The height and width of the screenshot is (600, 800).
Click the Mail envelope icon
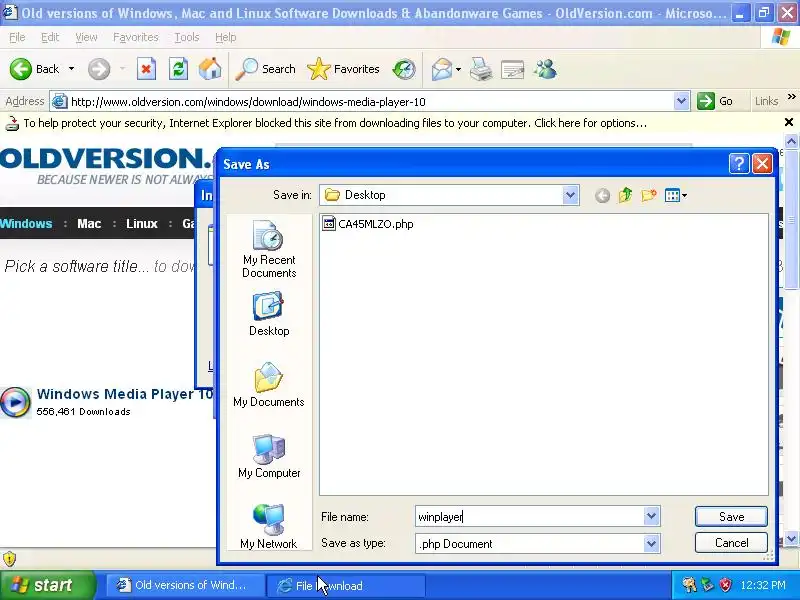pyautogui.click(x=442, y=69)
